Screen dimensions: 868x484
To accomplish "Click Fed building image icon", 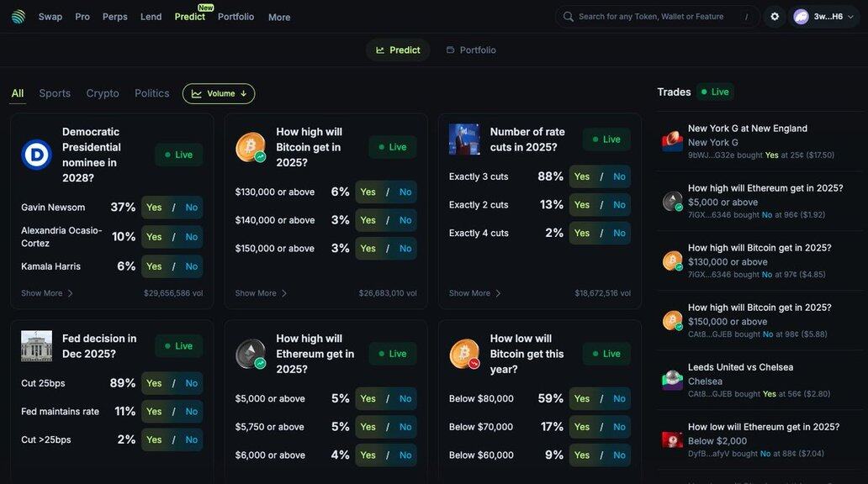I will [x=36, y=345].
